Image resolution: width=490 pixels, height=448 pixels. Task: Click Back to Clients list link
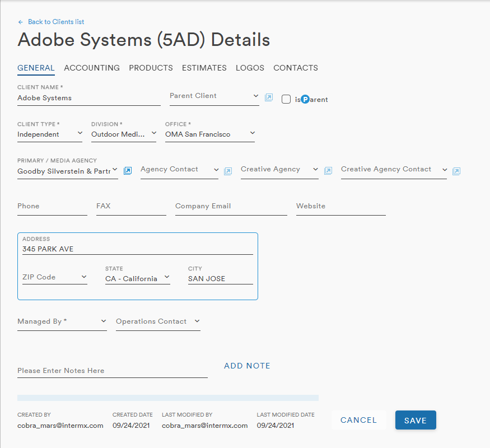[56, 22]
